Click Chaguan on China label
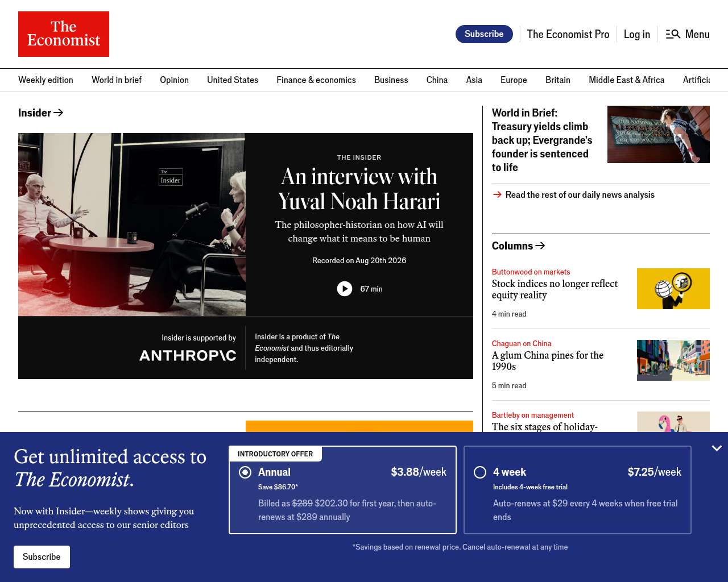The width and height of the screenshot is (728, 582). [522, 344]
